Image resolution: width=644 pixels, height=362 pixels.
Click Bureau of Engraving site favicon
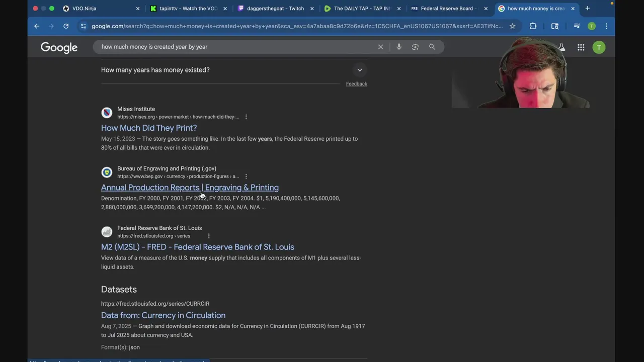coord(107,172)
